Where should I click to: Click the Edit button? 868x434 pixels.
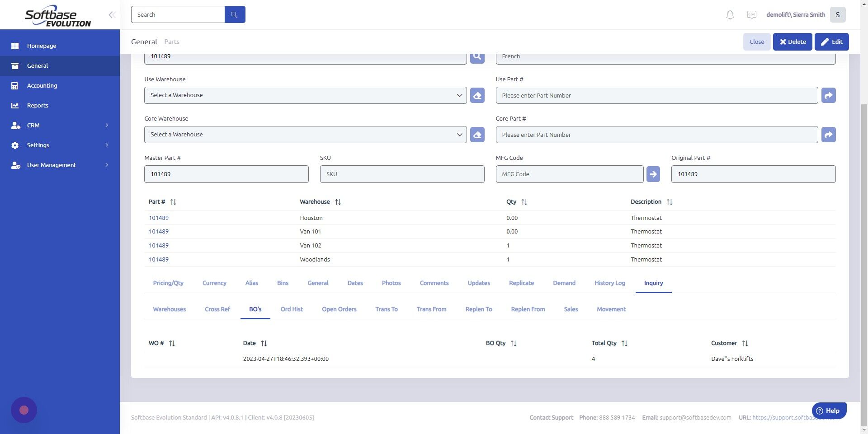click(x=832, y=42)
